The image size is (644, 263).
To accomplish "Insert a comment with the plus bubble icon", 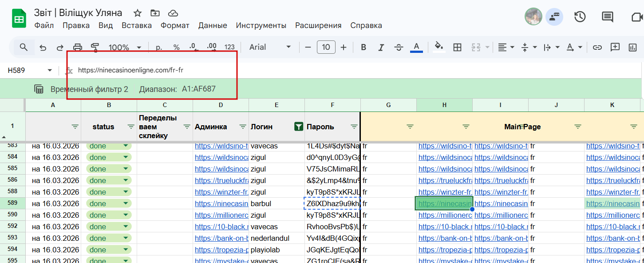I will 615,47.
